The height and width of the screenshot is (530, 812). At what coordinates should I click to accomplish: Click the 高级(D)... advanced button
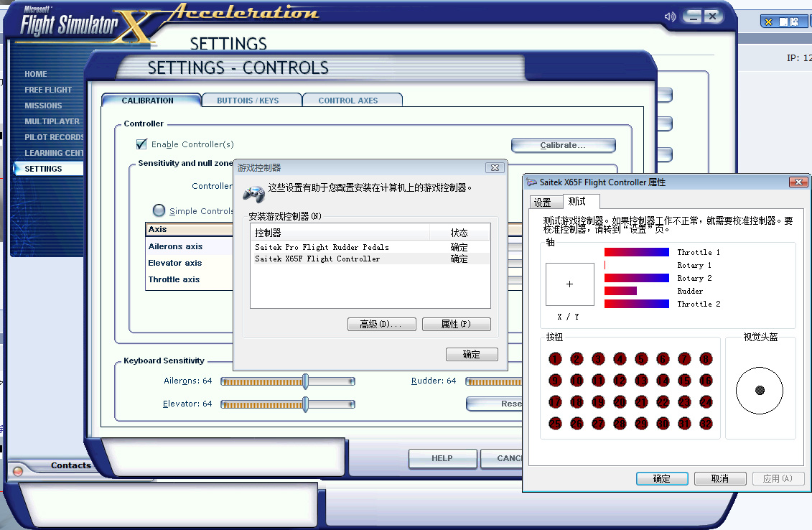(x=382, y=325)
